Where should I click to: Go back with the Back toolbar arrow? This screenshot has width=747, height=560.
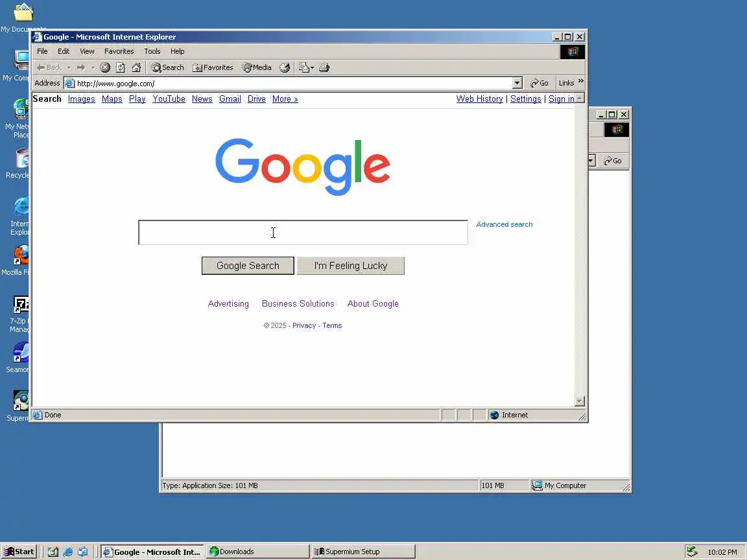[x=49, y=67]
